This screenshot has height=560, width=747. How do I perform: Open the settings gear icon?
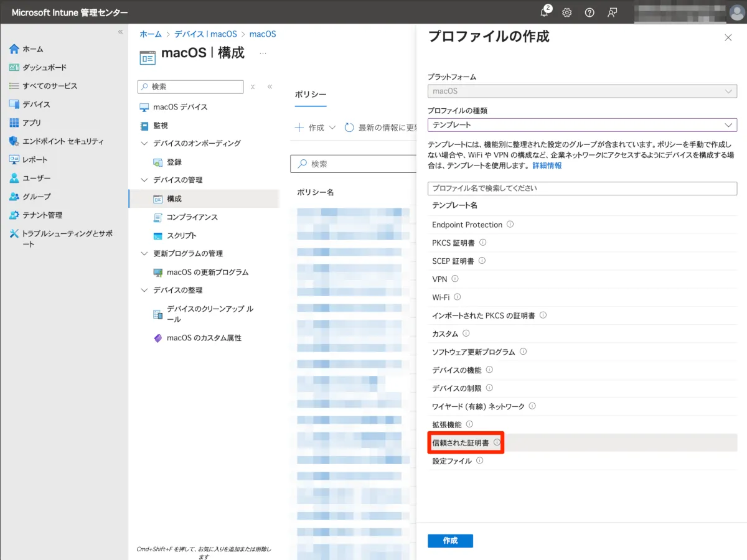(x=567, y=12)
